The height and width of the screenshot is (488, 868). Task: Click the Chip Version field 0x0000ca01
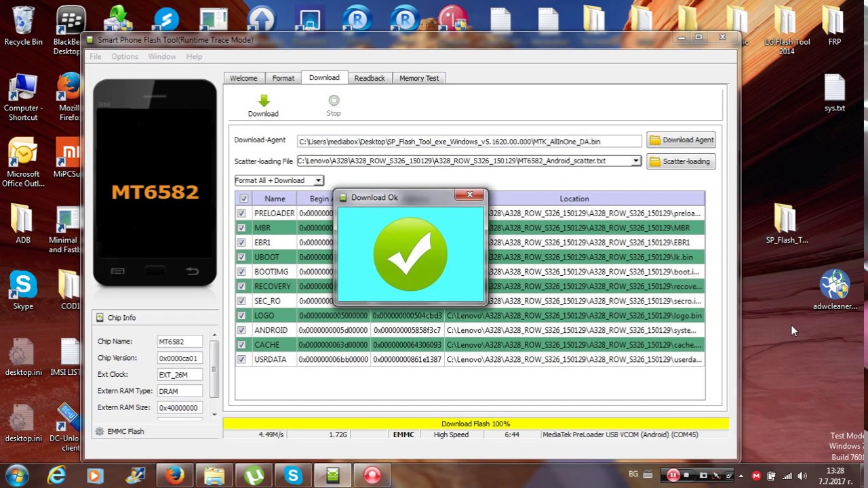(x=180, y=358)
